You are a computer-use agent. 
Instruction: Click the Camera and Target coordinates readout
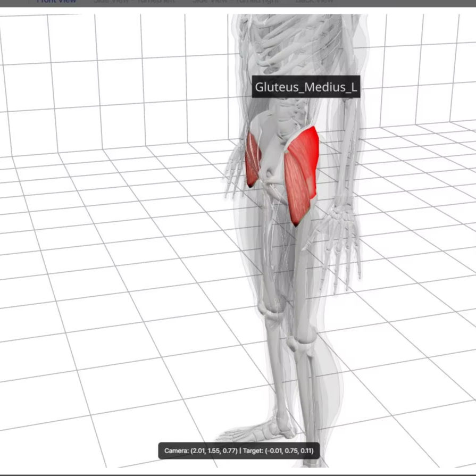point(239,451)
